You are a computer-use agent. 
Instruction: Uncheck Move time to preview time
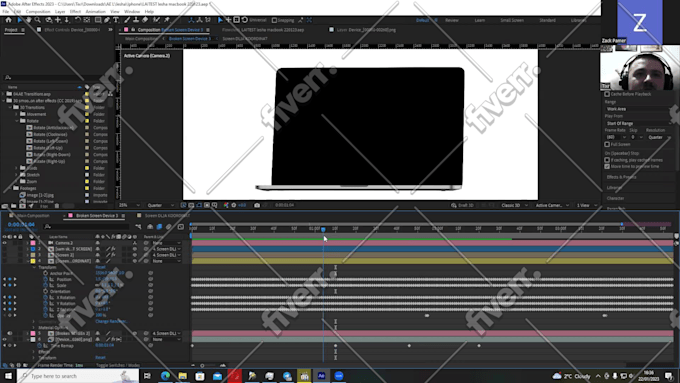click(607, 166)
